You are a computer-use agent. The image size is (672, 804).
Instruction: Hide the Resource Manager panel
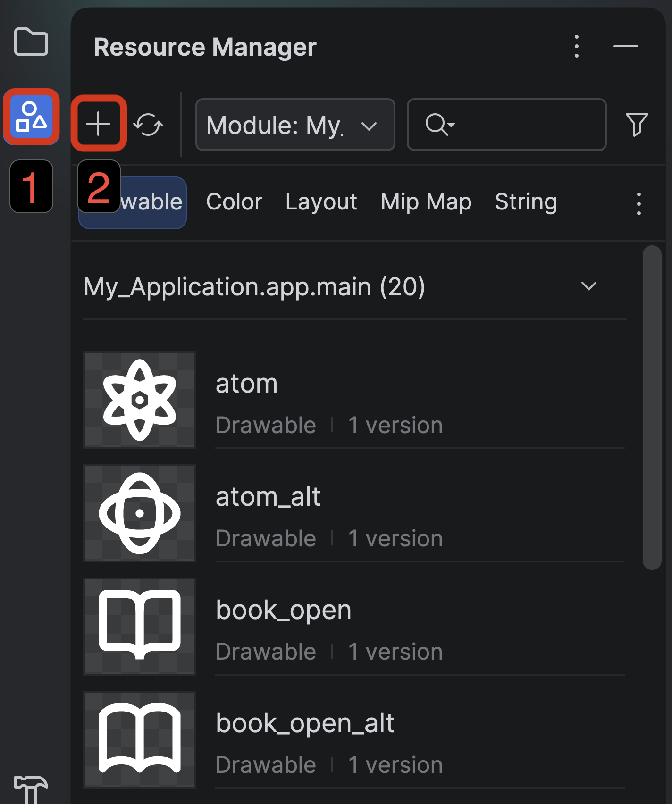tap(626, 46)
